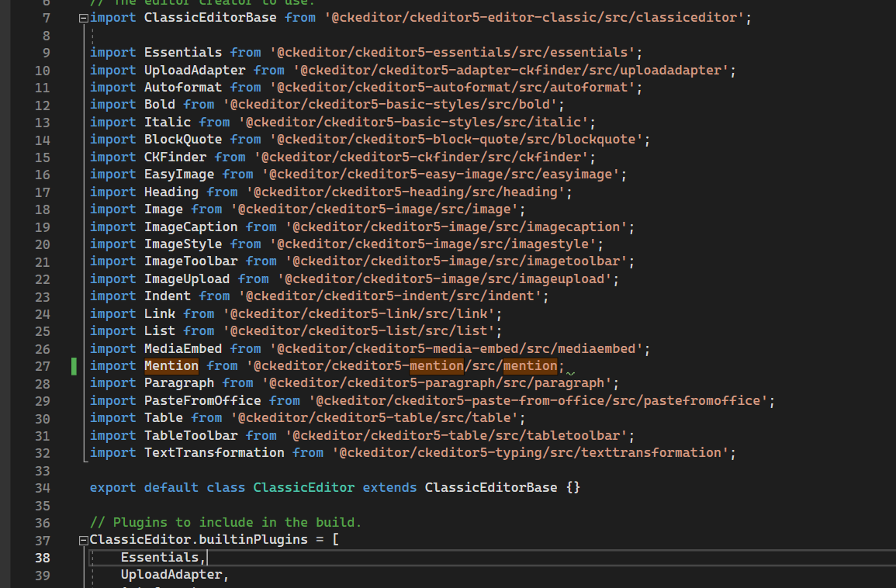Viewport: 896px width, 588px height.
Task: Click the fold minus icon beside ClassicEditorBase import
Action: pyautogui.click(x=82, y=17)
